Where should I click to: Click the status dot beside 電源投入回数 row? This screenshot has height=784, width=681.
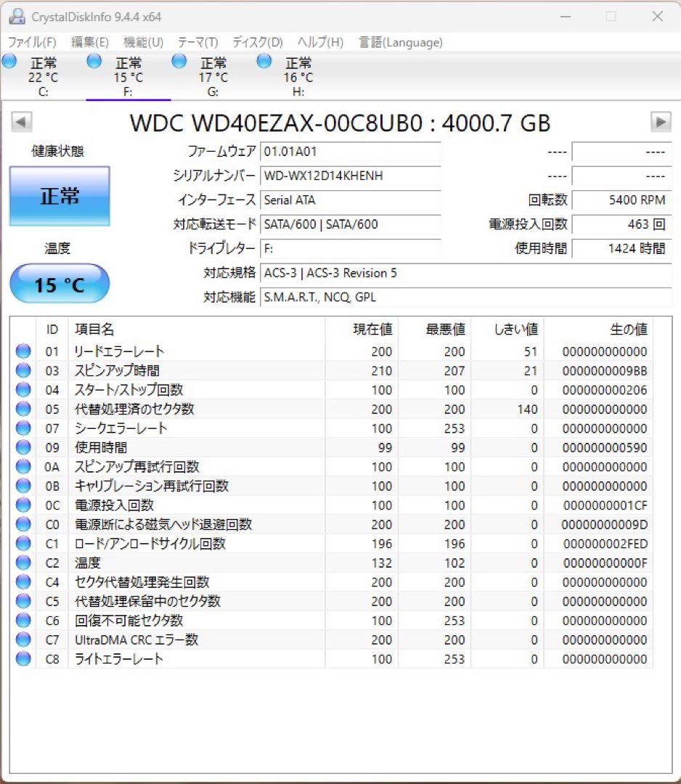click(x=23, y=505)
